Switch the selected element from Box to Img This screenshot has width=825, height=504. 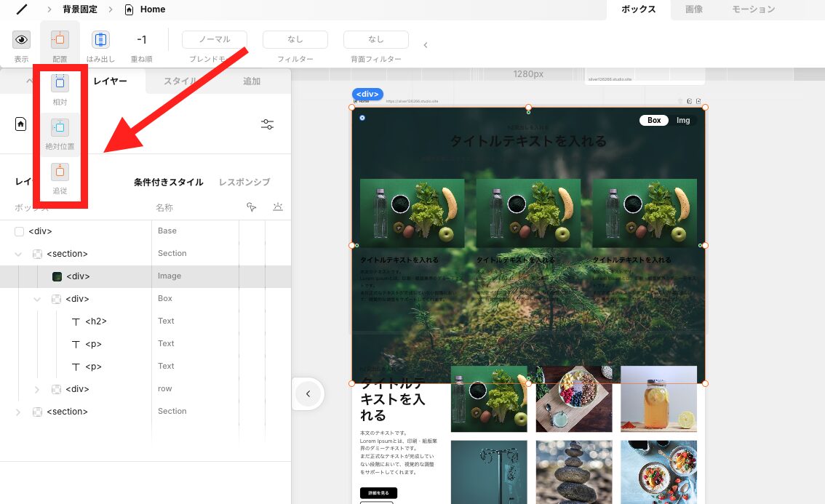683,120
